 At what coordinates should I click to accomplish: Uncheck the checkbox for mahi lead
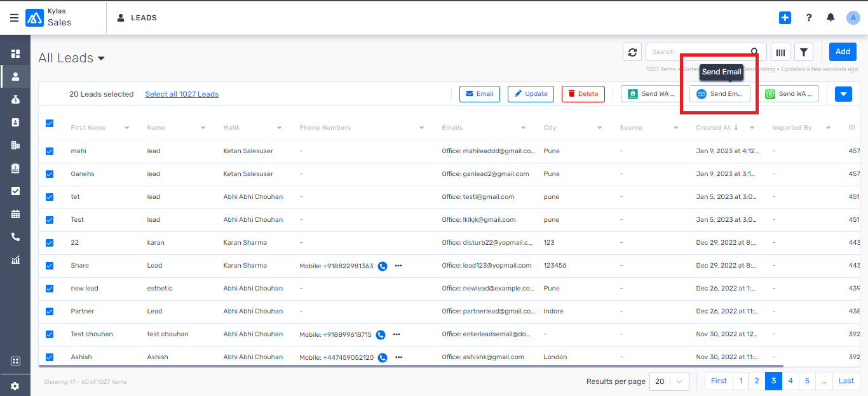pyautogui.click(x=50, y=151)
